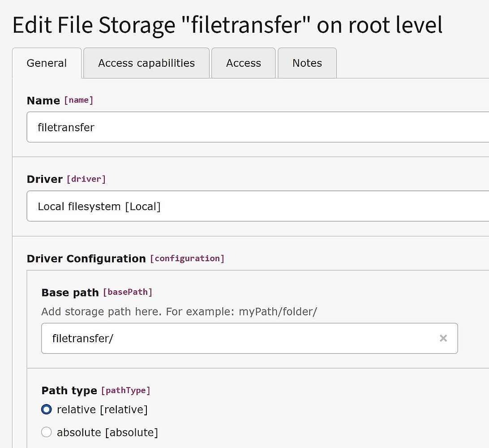Click the bold "Path type" label

69,391
